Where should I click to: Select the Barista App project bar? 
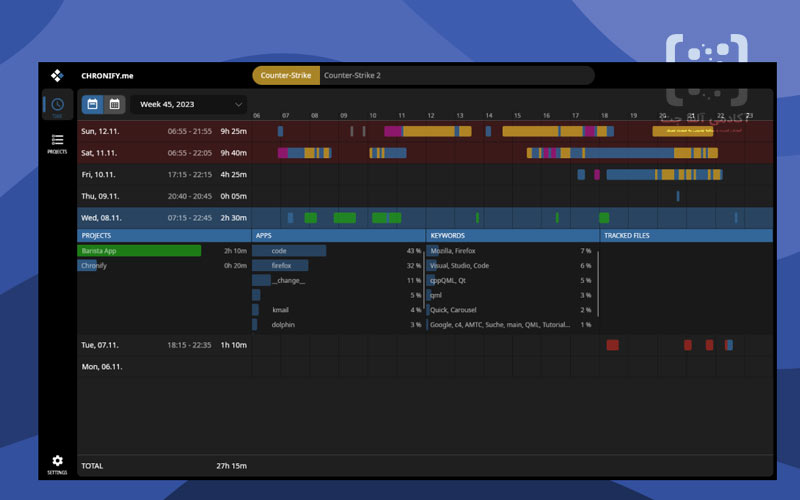pyautogui.click(x=139, y=251)
